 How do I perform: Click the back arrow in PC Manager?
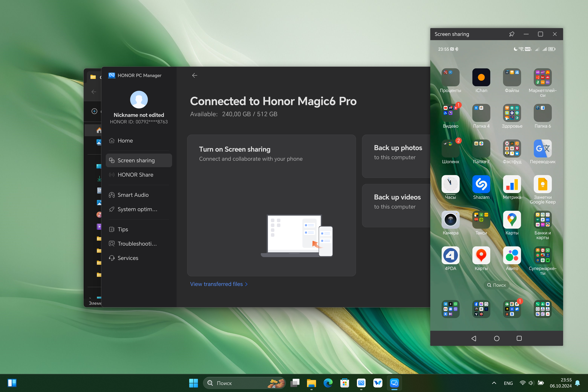[x=194, y=75]
